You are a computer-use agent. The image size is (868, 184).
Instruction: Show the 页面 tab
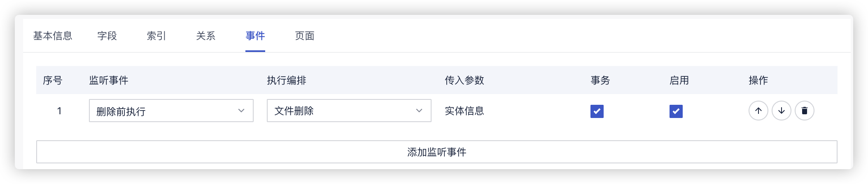pos(305,36)
